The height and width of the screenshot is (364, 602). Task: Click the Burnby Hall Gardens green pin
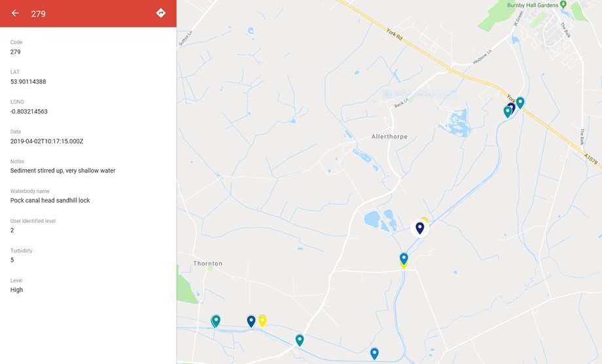tap(563, 5)
